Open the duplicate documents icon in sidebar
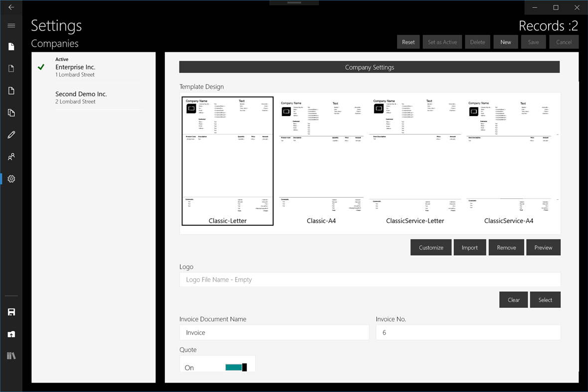588x392 pixels. click(x=11, y=113)
